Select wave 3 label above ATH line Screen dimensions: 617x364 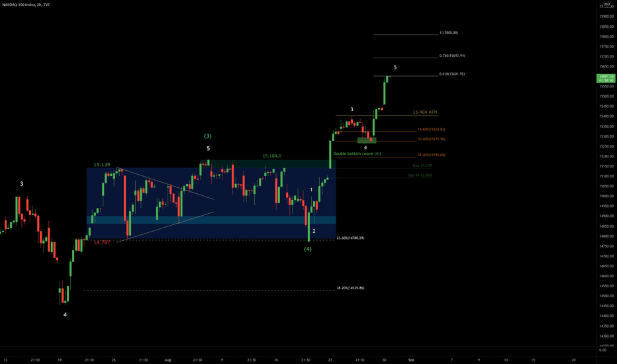pyautogui.click(x=352, y=110)
